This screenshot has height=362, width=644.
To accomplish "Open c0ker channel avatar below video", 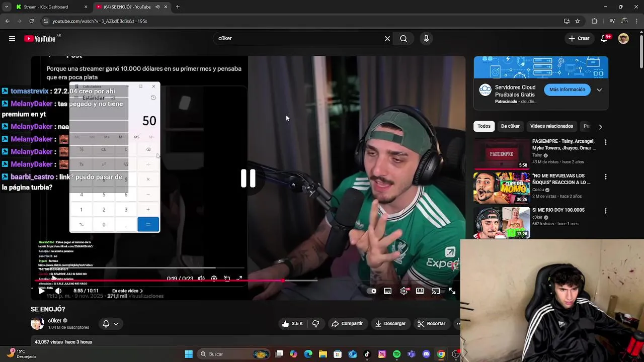I will pyautogui.click(x=37, y=323).
